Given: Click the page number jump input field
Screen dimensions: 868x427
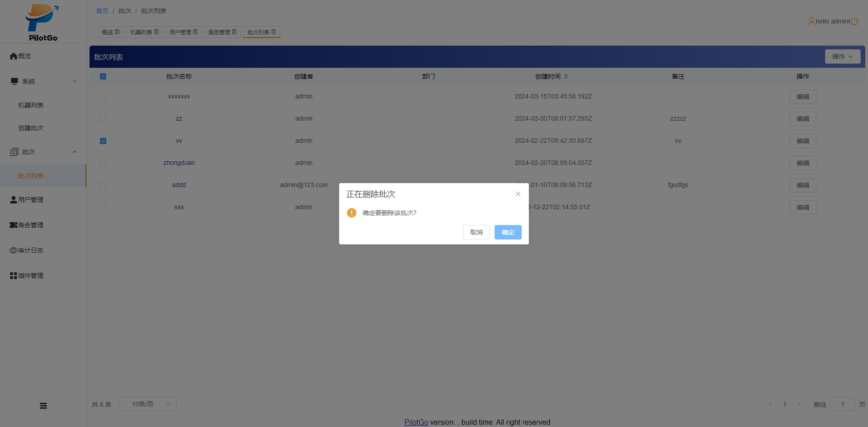Looking at the screenshot, I should click(842, 404).
